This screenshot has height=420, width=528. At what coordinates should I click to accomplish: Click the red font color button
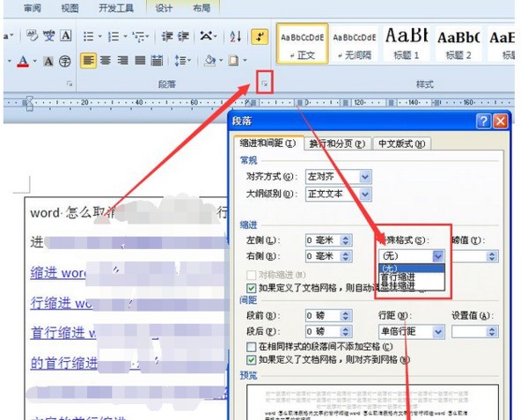[23, 61]
